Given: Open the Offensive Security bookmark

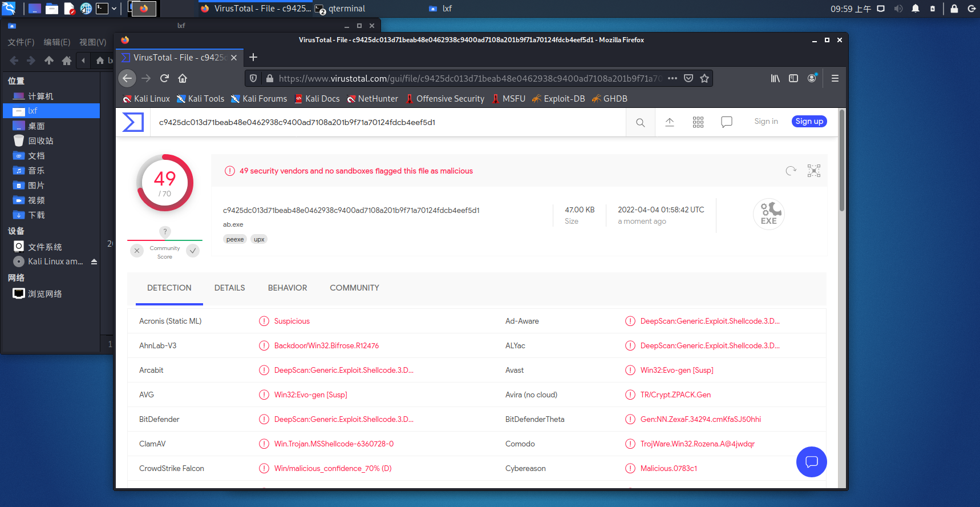Looking at the screenshot, I should tap(445, 99).
